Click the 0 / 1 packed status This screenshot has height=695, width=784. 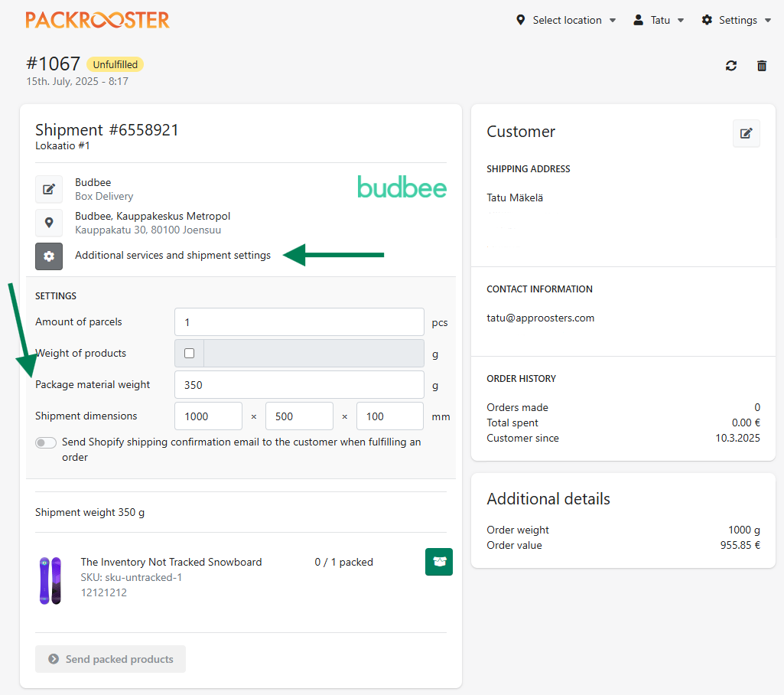click(x=344, y=562)
